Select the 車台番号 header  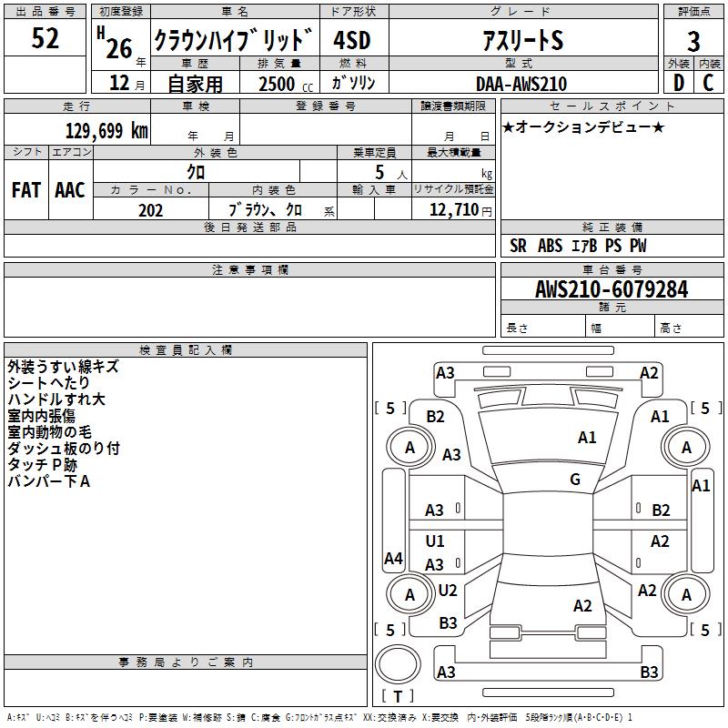pos(612,269)
